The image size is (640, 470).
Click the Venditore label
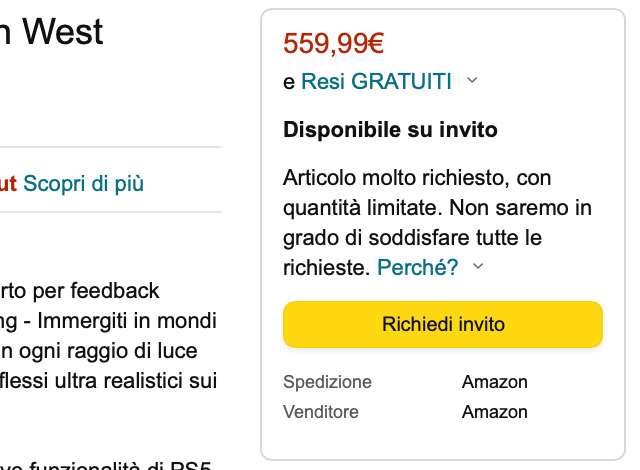[x=321, y=412]
